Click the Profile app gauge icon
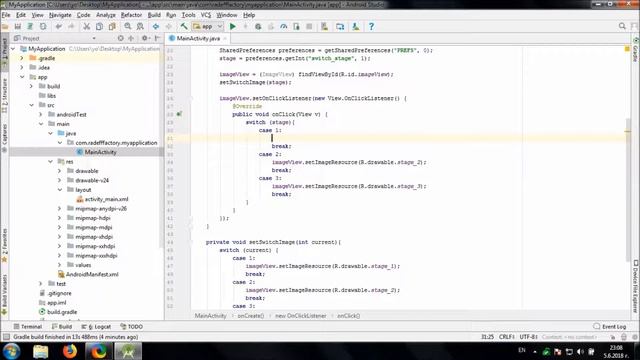640x360 pixels. tap(283, 27)
